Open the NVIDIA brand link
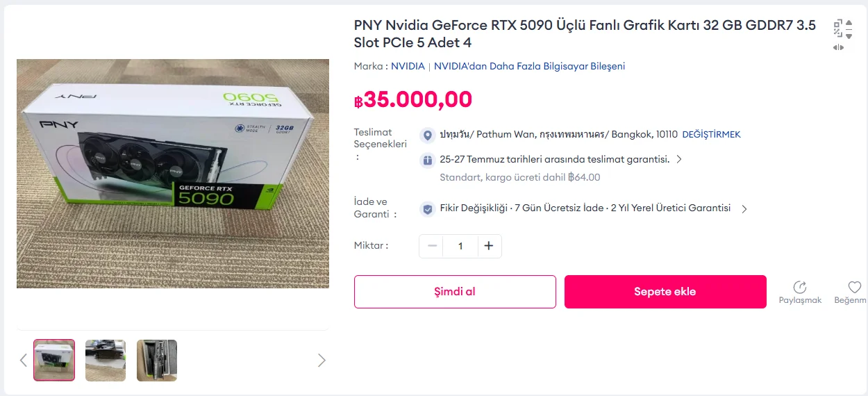Viewport: 868px width, 396px height. pos(408,67)
